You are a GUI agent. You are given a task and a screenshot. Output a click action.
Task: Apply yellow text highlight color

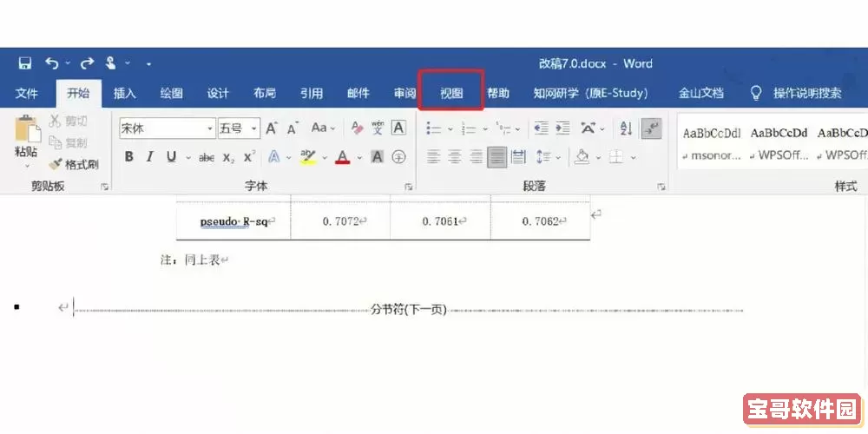308,157
